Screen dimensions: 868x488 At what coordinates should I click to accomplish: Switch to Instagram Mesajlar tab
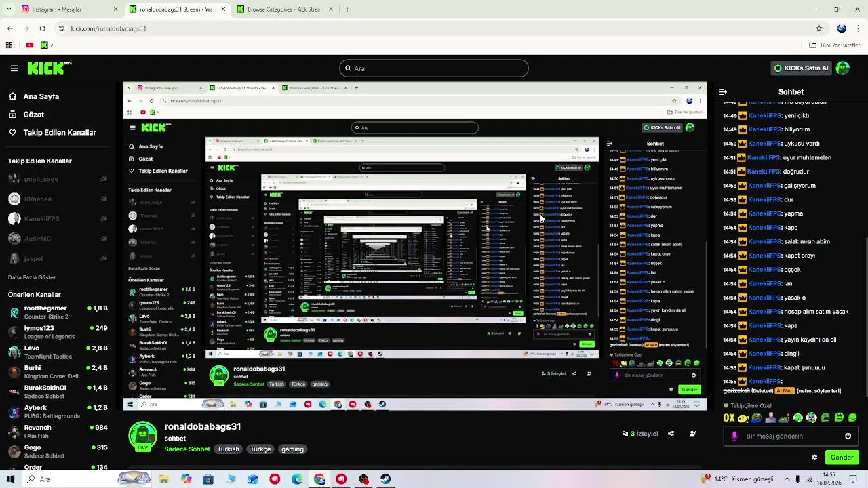click(68, 9)
